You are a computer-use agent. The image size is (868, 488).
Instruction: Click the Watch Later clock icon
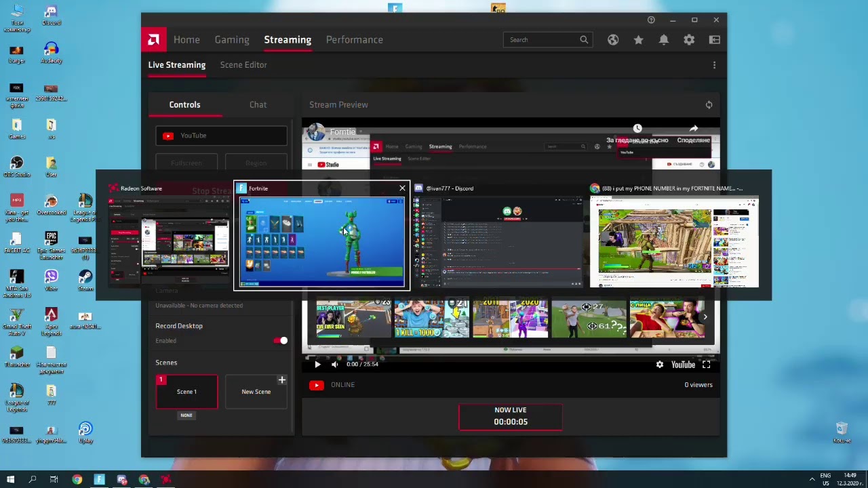click(637, 129)
